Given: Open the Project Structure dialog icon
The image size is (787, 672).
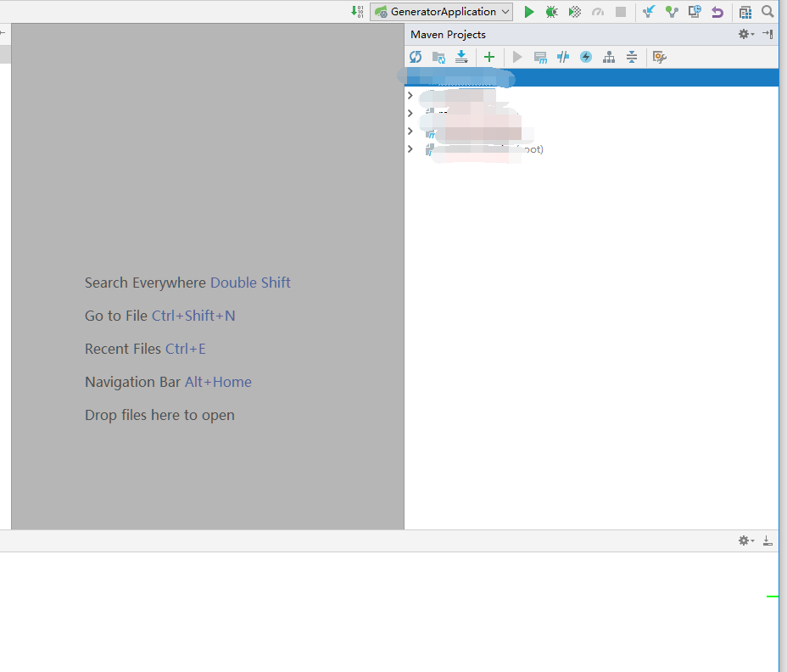Looking at the screenshot, I should point(745,12).
